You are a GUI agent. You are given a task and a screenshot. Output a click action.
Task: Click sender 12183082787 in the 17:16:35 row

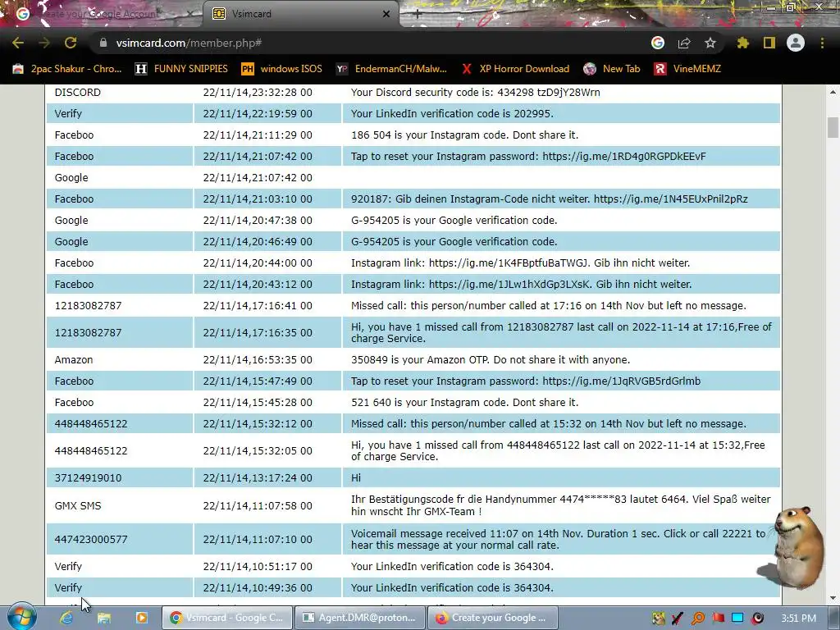88,333
